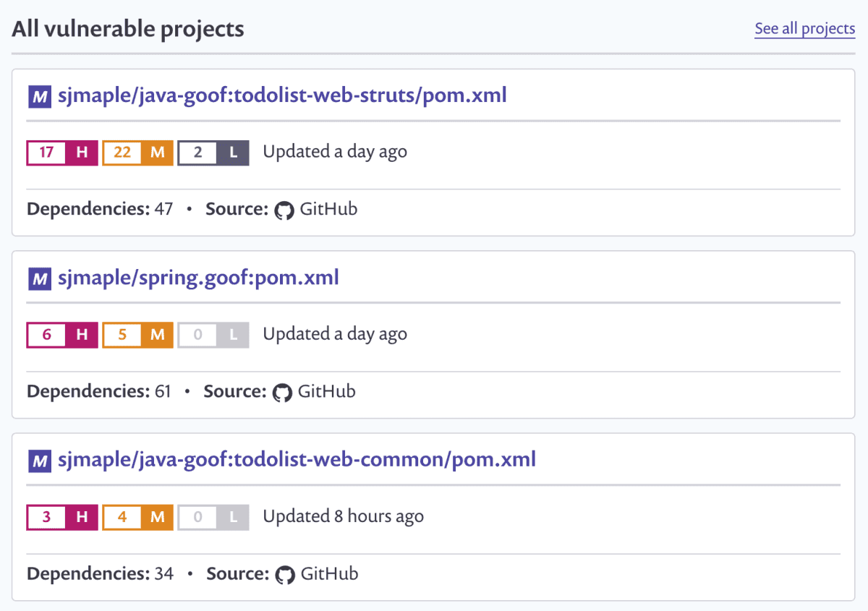The height and width of the screenshot is (611, 868).
Task: Click the Maven icon beside java-goof:todolist-web-struts
Action: (39, 95)
